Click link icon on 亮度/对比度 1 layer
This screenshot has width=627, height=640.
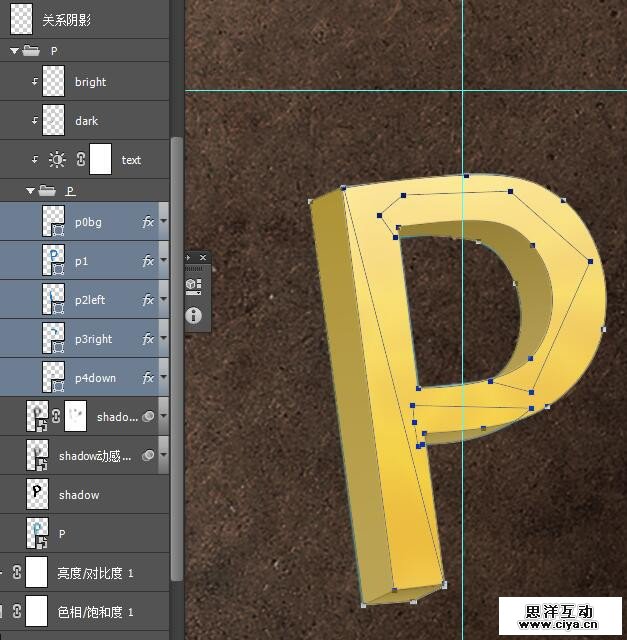pyautogui.click(x=16, y=572)
